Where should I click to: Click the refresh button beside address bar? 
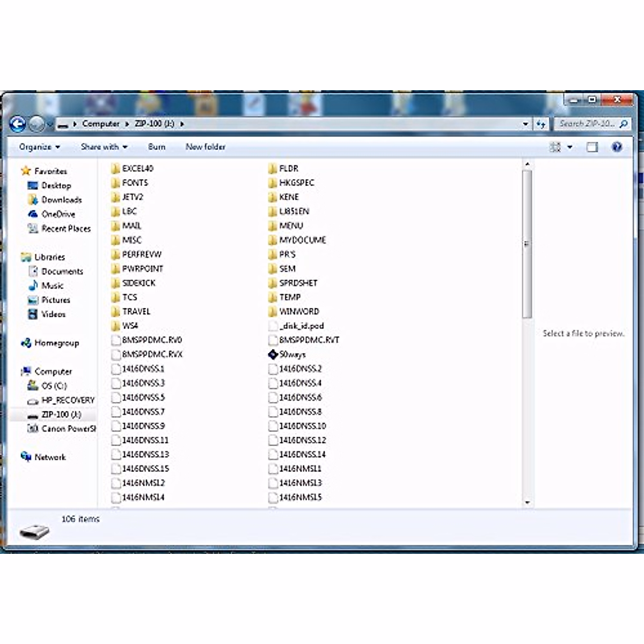tap(541, 124)
